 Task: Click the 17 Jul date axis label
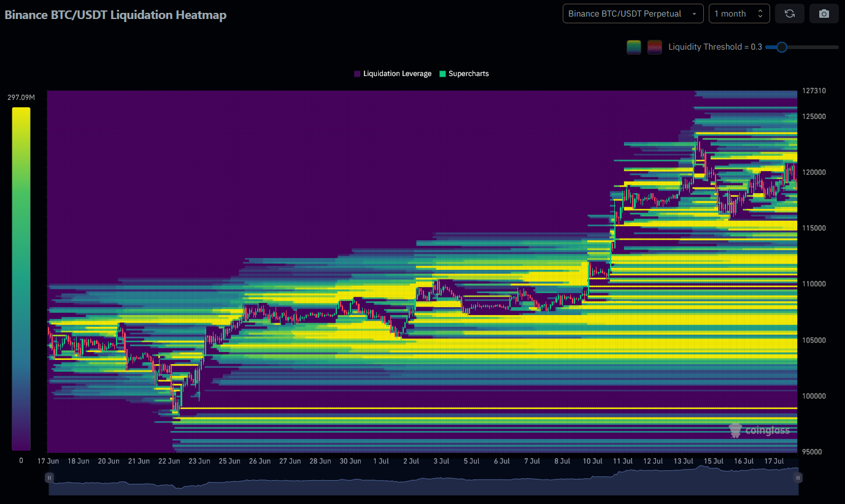(x=774, y=461)
